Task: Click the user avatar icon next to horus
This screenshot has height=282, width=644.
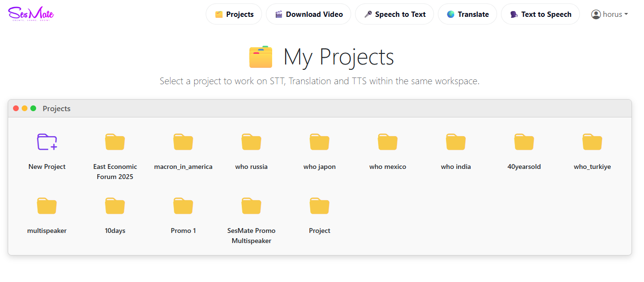Action: [x=595, y=14]
